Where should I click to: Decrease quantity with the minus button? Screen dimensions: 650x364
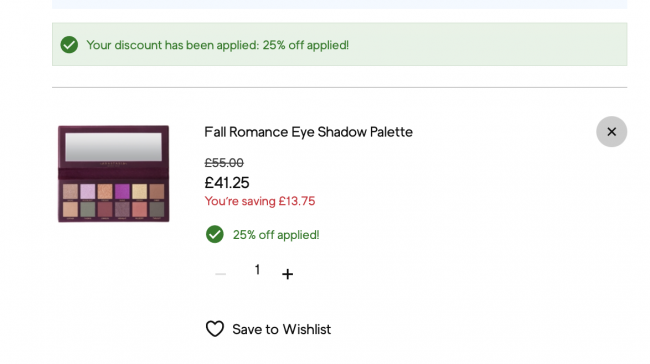pos(221,274)
